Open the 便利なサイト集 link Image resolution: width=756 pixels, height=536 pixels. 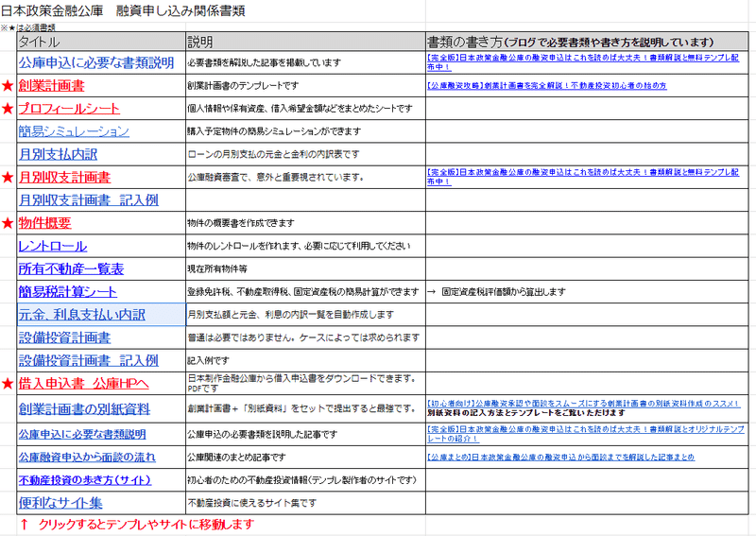60,503
